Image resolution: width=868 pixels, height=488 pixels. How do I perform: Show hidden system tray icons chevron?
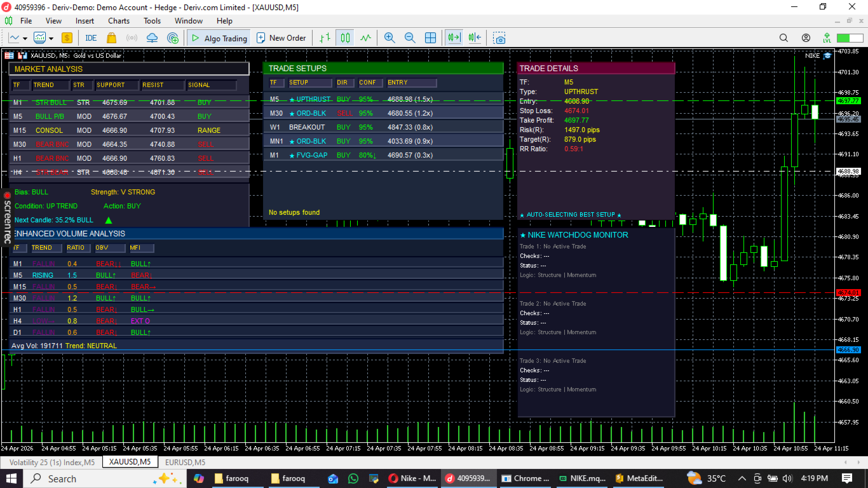click(x=742, y=478)
